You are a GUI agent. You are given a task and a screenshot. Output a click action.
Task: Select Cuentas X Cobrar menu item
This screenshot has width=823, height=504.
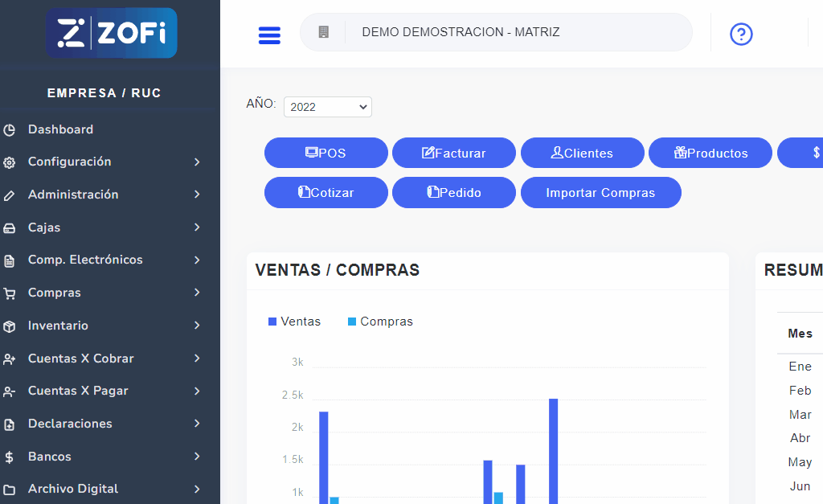pos(80,359)
